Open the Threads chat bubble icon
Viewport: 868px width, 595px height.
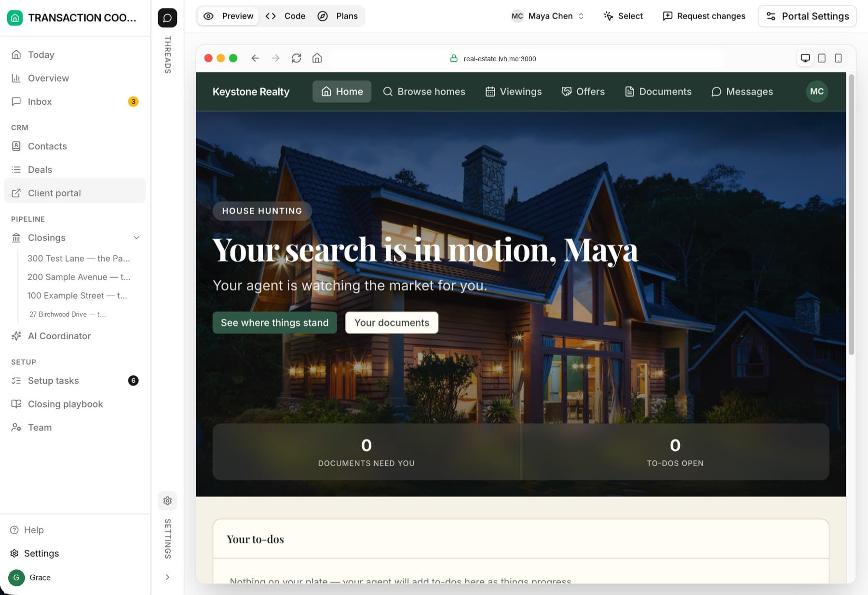167,18
